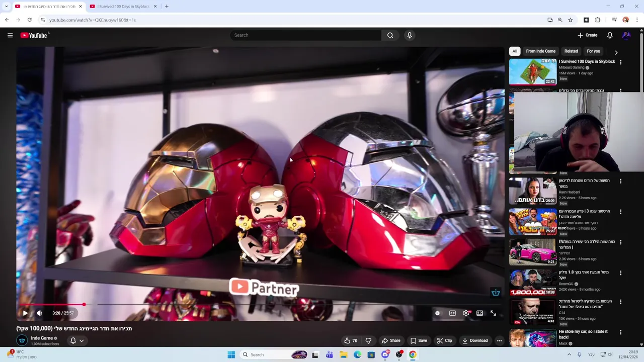Open File Explorer from the taskbar
The image size is (644, 362).
point(343,354)
